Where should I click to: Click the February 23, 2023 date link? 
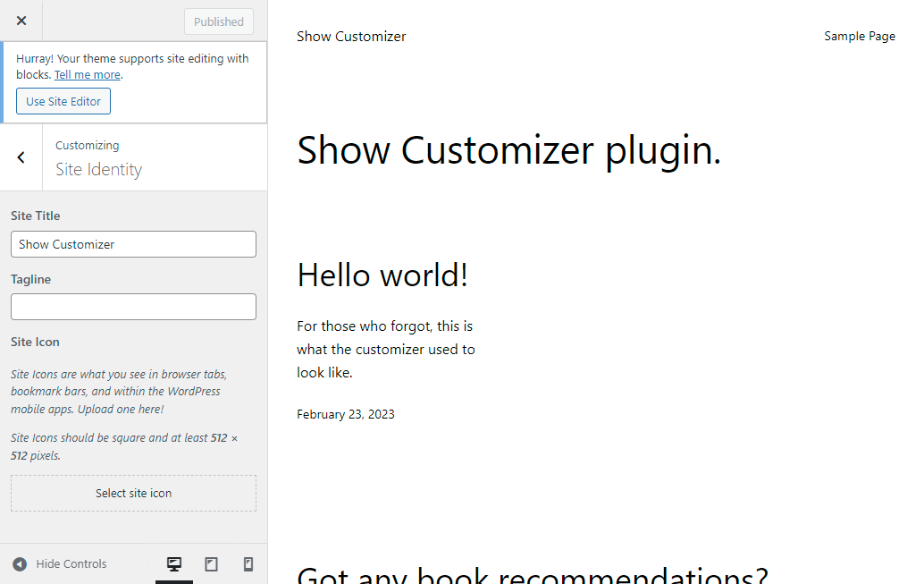(x=345, y=414)
